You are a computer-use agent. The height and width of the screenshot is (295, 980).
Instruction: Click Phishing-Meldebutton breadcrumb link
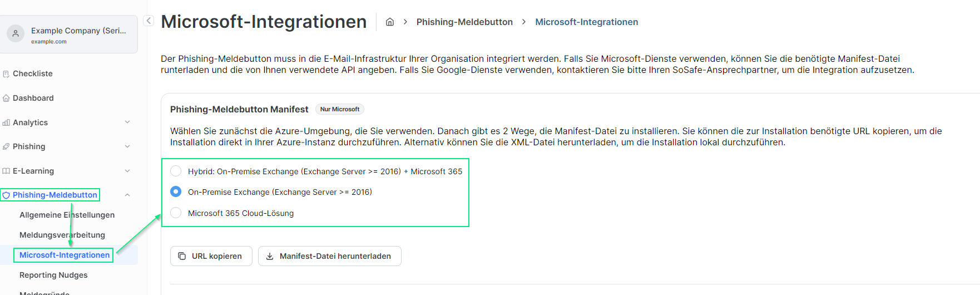click(464, 22)
